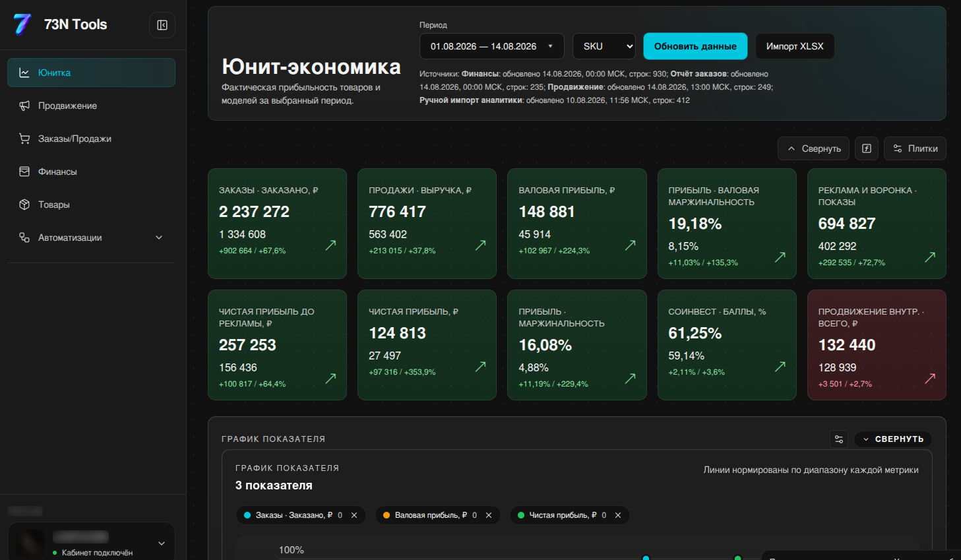The width and height of the screenshot is (961, 560).
Task: Open the Товары section
Action: [91, 204]
